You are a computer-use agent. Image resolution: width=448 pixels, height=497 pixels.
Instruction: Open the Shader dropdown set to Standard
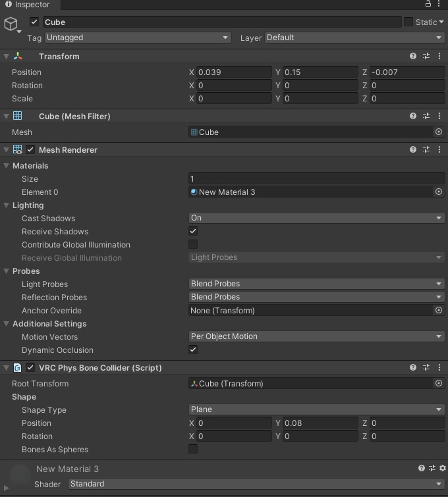coord(256,484)
